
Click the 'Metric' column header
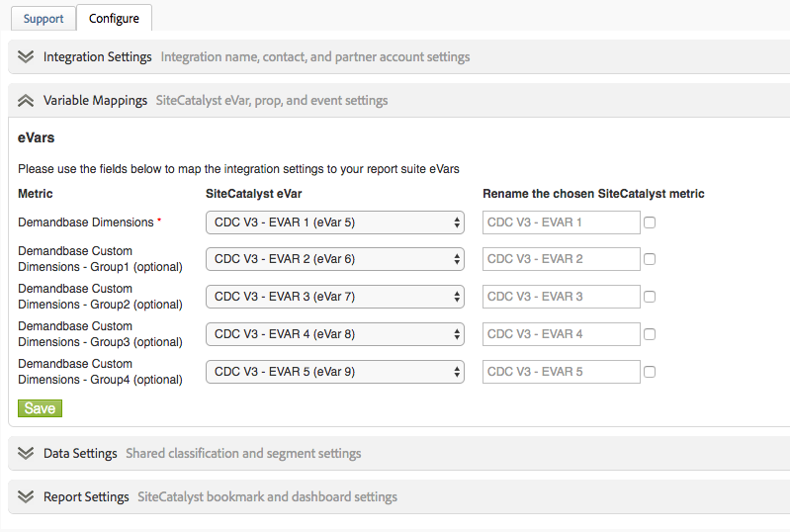click(x=36, y=194)
